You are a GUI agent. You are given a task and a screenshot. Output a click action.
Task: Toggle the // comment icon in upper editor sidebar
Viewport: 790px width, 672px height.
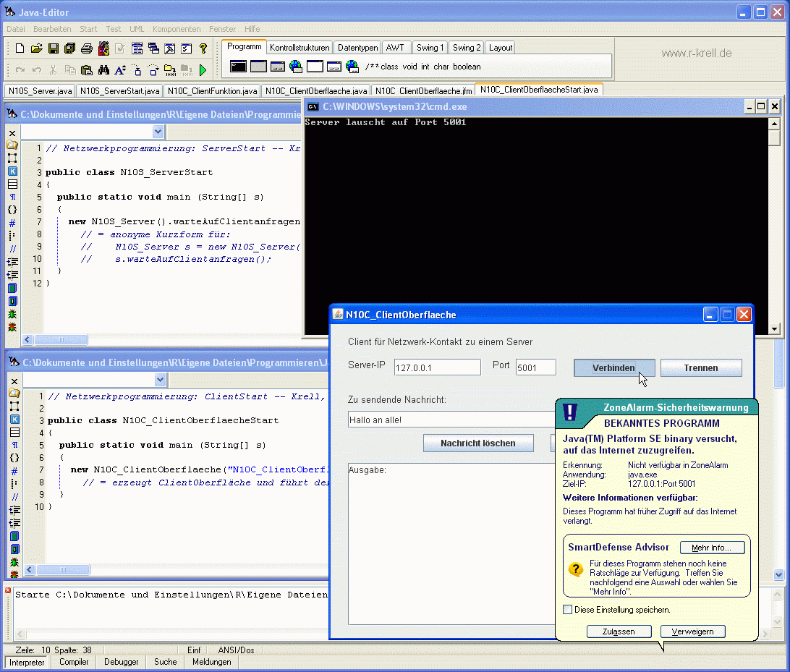pos(12,249)
